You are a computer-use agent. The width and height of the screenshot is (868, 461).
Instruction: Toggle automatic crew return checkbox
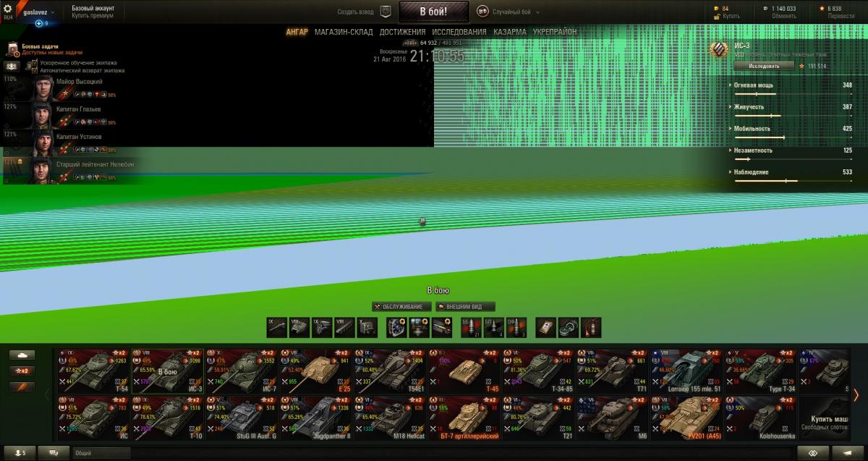tap(34, 71)
